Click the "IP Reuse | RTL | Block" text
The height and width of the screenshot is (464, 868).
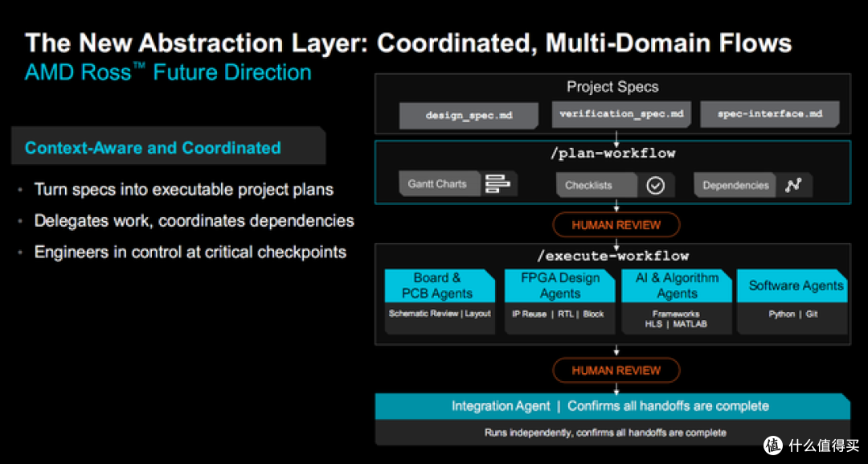coord(558,314)
